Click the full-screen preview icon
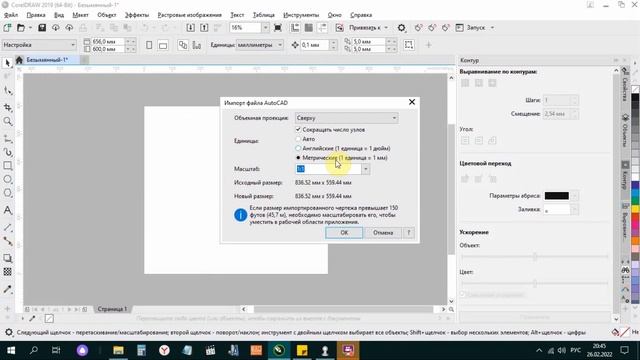This screenshot has height=360, width=640. (x=278, y=28)
